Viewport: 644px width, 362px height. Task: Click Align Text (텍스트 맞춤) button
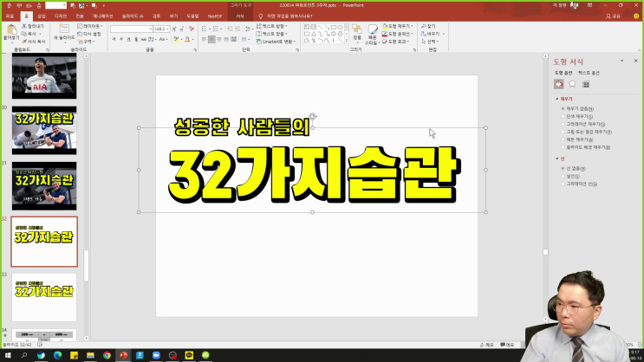click(x=271, y=34)
